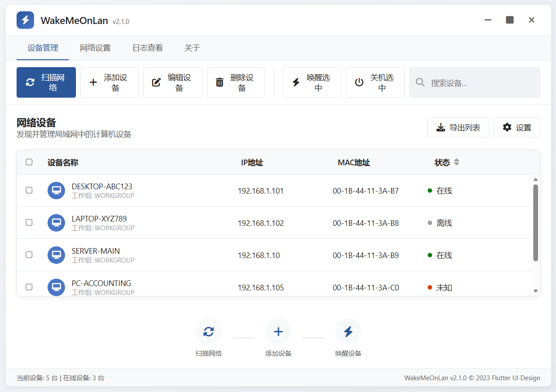Click the scrollbar down arrow

coord(535,291)
